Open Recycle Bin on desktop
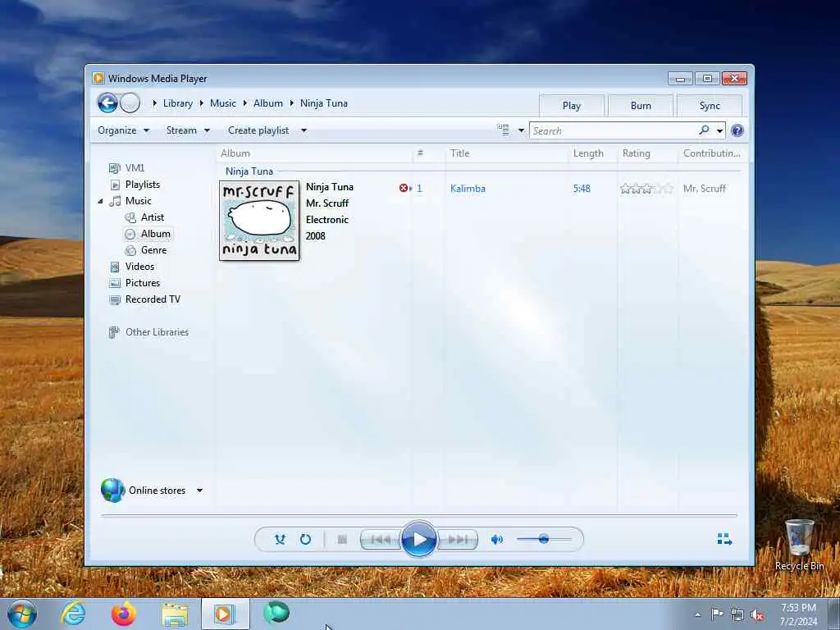This screenshot has width=840, height=630. [799, 545]
